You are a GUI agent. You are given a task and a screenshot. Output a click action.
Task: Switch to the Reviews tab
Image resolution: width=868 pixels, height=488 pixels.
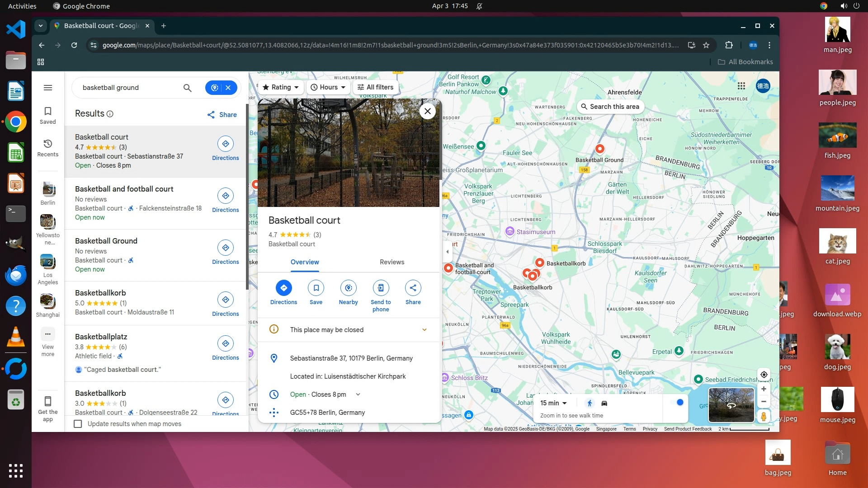[x=392, y=262]
